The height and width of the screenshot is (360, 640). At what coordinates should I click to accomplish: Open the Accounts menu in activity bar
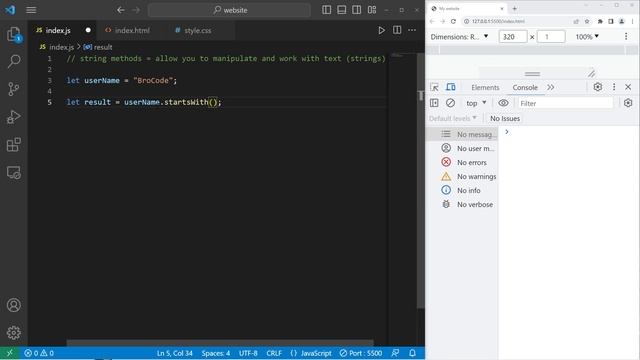pyautogui.click(x=14, y=305)
